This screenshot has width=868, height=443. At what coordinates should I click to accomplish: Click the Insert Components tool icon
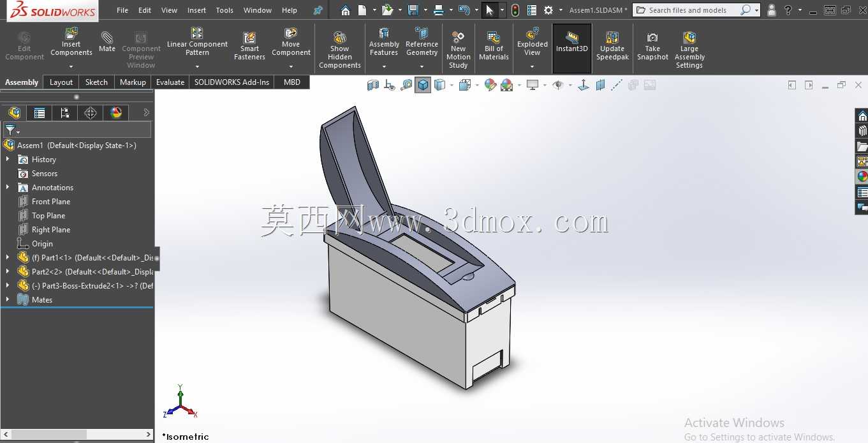(x=71, y=33)
